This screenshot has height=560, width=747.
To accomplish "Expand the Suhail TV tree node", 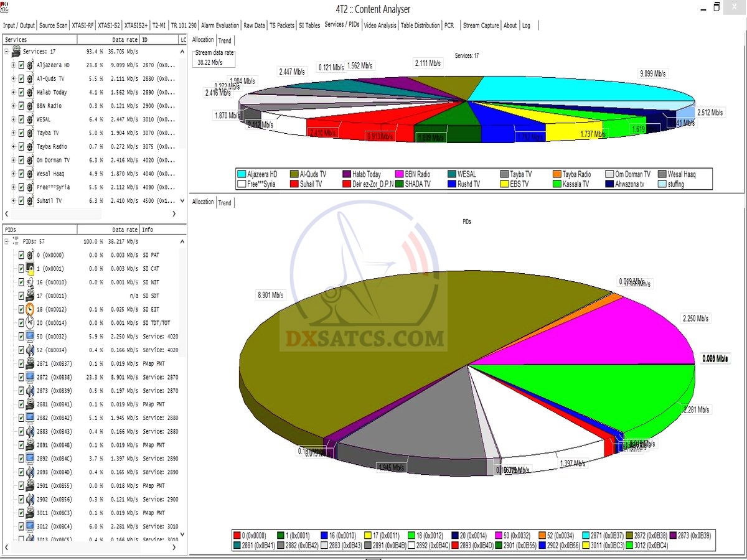I will (x=14, y=200).
